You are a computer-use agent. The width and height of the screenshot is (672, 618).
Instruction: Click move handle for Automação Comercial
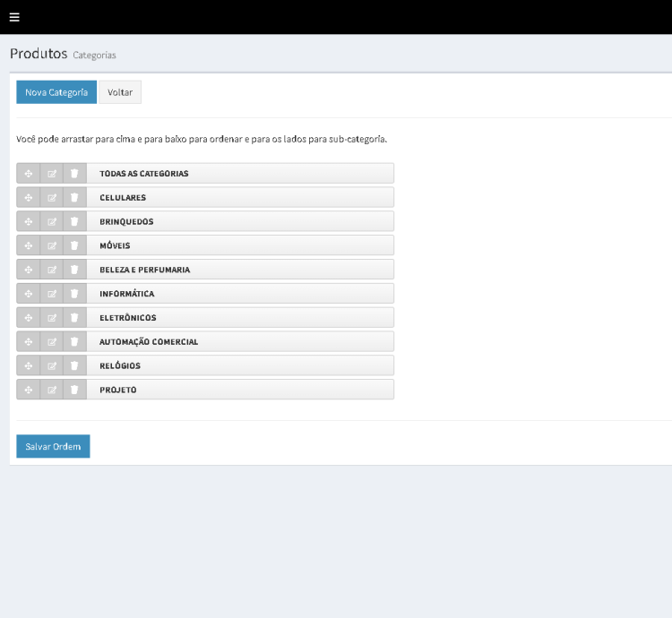[x=29, y=342]
